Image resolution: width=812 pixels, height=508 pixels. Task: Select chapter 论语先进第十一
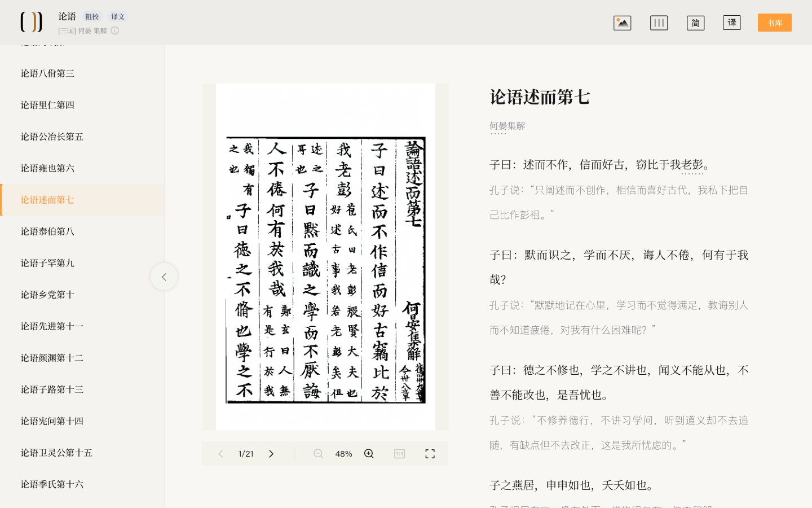click(x=82, y=326)
